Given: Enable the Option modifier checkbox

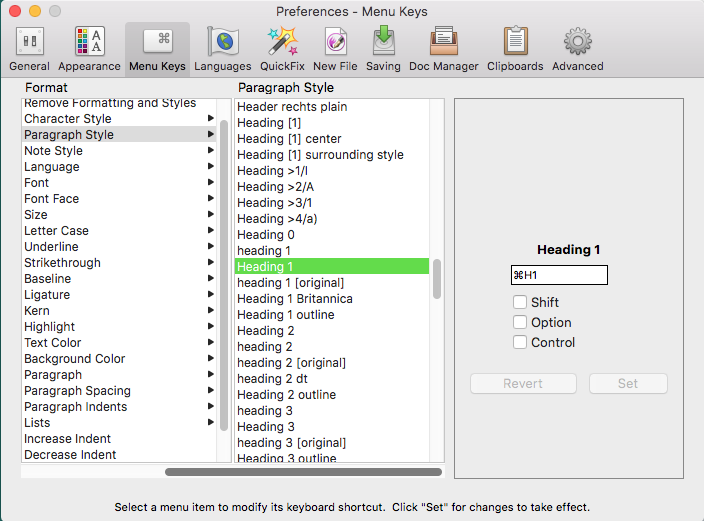Looking at the screenshot, I should 520,322.
